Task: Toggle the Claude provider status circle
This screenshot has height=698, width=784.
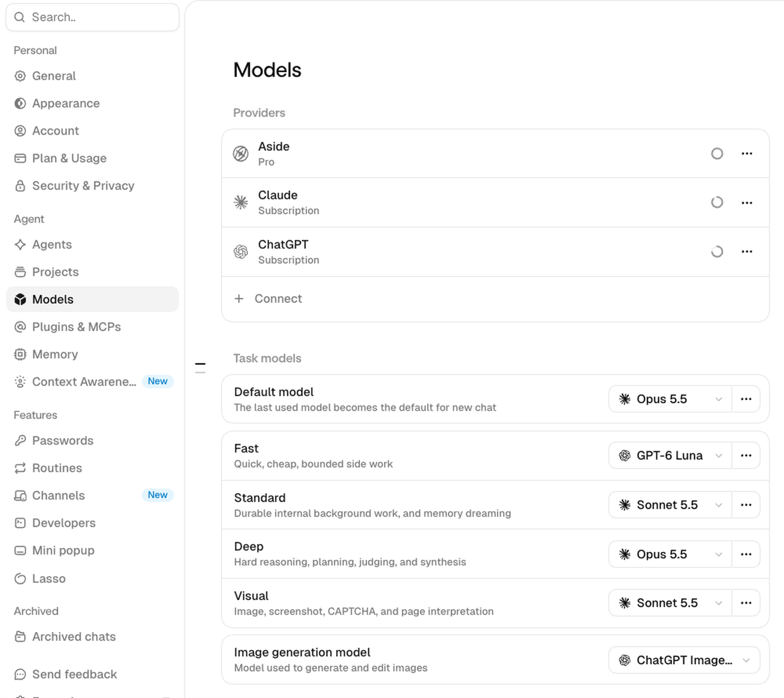Action: point(717,202)
